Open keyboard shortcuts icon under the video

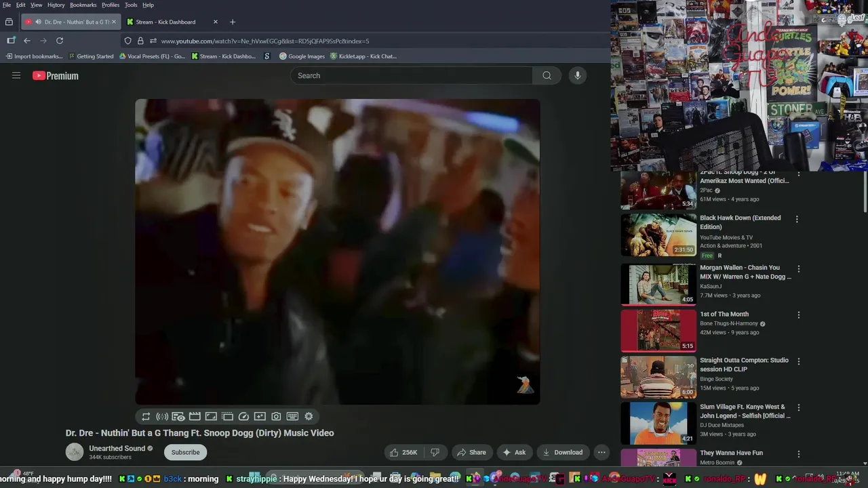click(292, 416)
